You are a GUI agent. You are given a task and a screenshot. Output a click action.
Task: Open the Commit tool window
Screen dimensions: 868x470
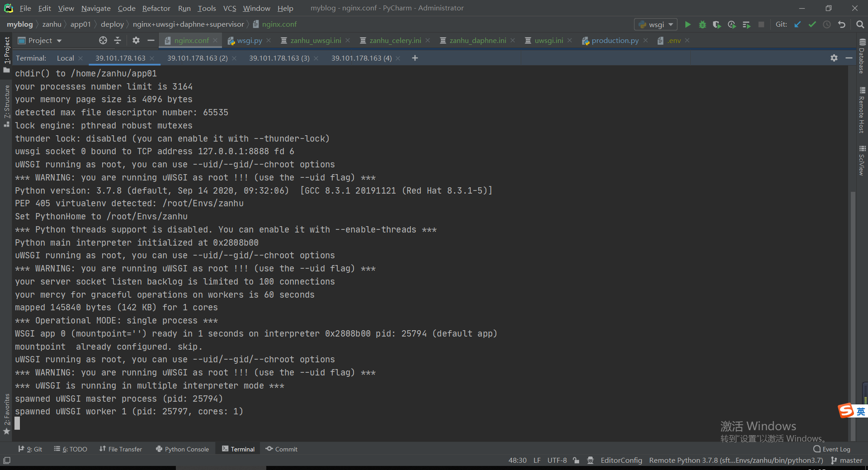[x=282, y=449]
